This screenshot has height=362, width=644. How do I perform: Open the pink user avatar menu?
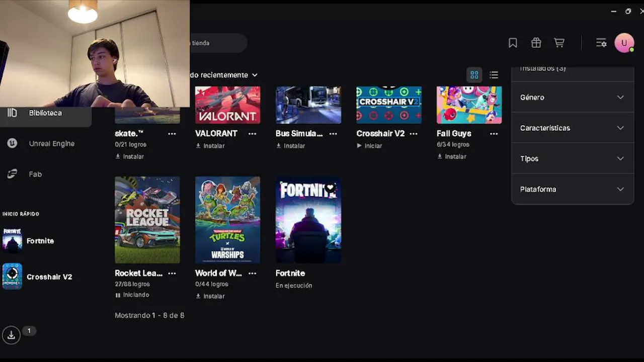[624, 43]
